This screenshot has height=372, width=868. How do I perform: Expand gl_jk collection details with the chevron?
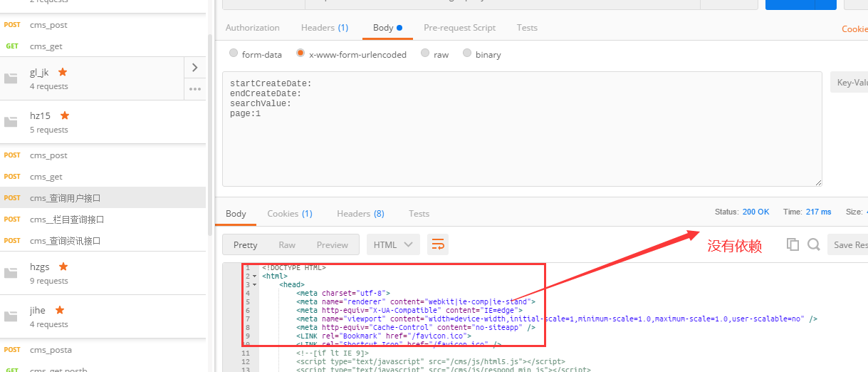(x=195, y=68)
